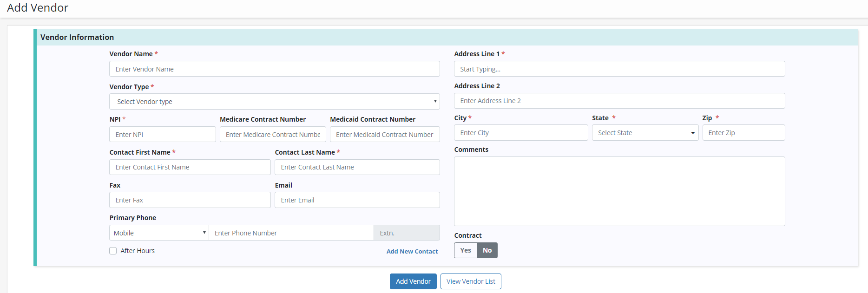This screenshot has width=868, height=293.
Task: Focus the Enter Zip field
Action: coord(743,133)
